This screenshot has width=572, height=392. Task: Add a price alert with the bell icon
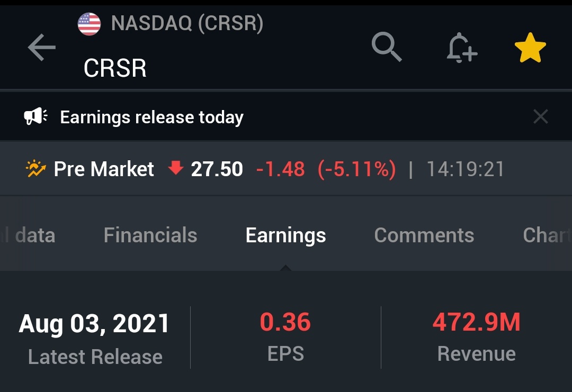point(461,48)
